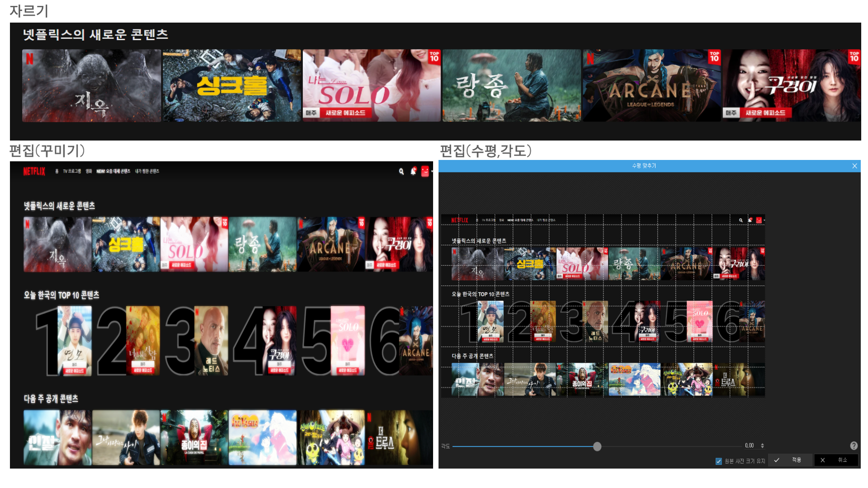
Task: Open 지옥 poster in left page's new content row
Action: [x=57, y=244]
